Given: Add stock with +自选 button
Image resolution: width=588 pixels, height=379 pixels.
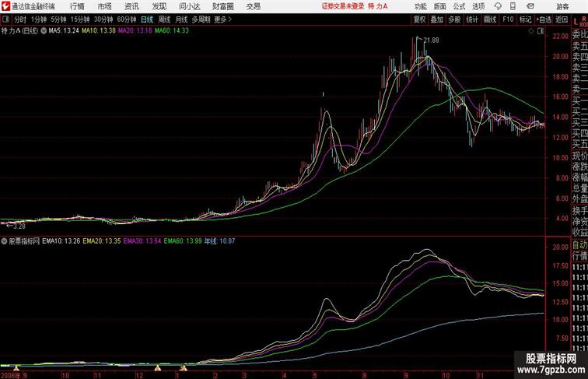Looking at the screenshot, I should coord(544,19).
